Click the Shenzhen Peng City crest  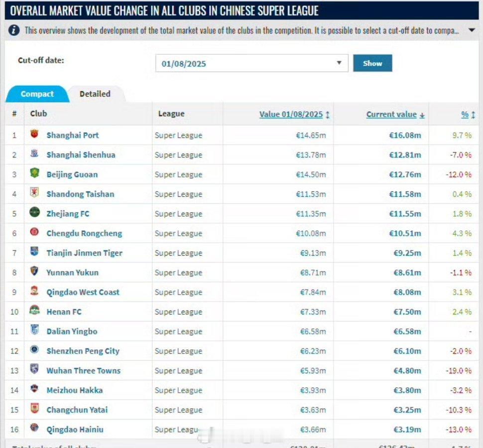coord(34,349)
